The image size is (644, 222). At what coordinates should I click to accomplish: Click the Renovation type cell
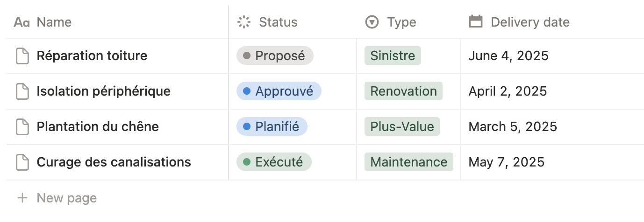(x=403, y=91)
